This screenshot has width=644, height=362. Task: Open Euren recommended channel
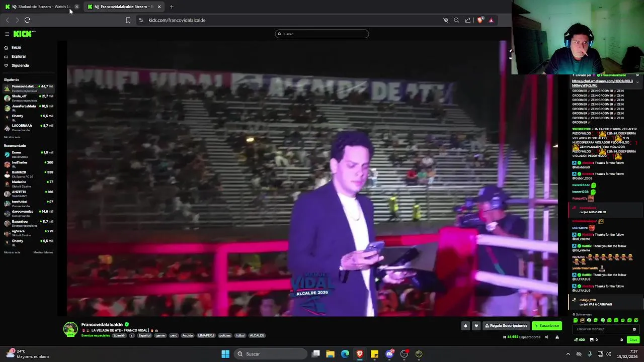[29, 154]
